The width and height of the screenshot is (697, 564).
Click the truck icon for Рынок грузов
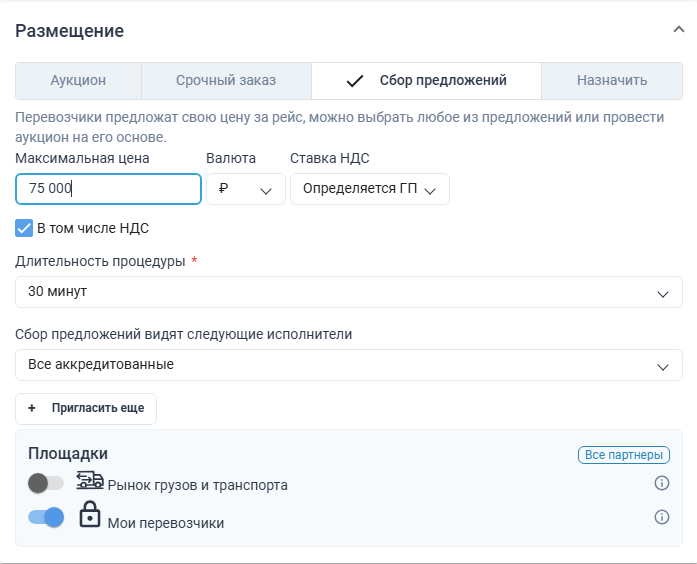[90, 481]
